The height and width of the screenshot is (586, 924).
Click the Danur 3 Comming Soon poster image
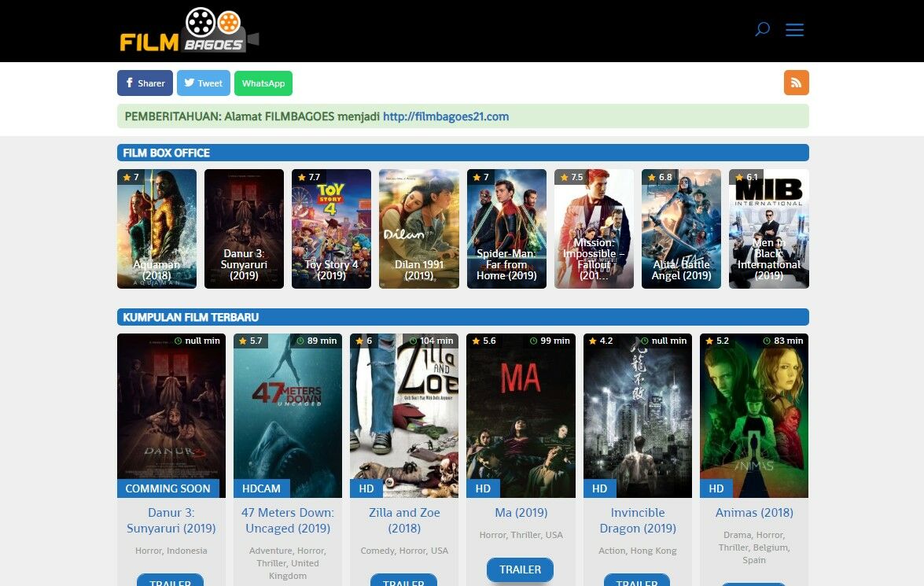tap(171, 415)
